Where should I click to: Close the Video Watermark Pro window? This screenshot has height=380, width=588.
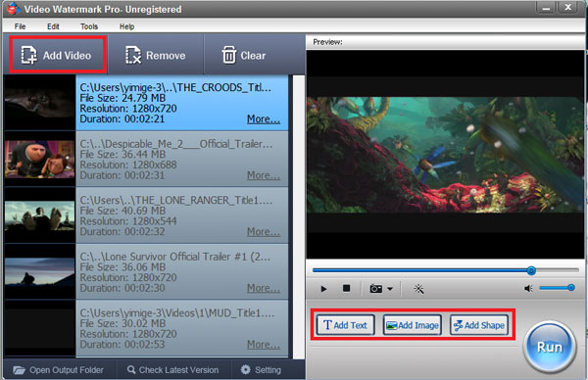click(567, 7)
